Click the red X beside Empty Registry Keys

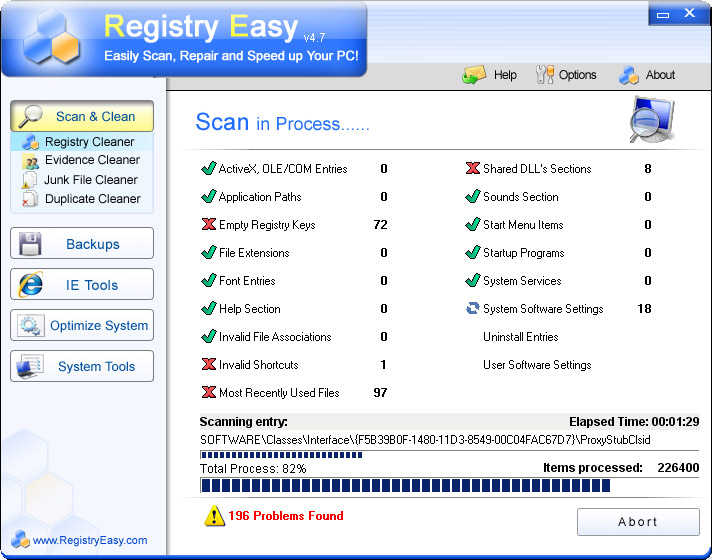208,225
